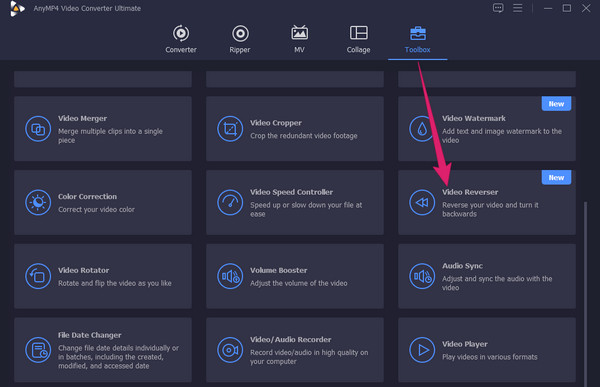Viewport: 600px width, 387px height.
Task: Click the Video Merger icon
Action: [x=38, y=129]
